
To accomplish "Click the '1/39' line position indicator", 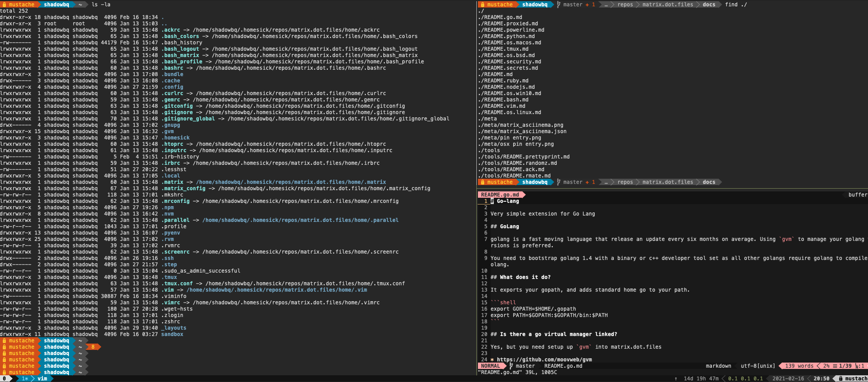I will point(845,366).
